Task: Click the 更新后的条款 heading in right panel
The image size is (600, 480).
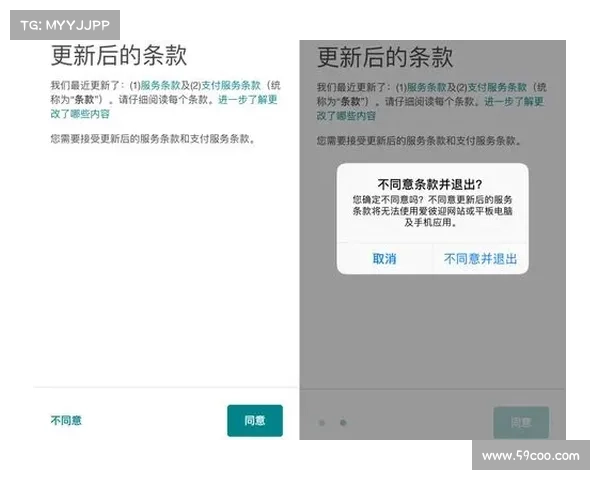Action: click(385, 56)
